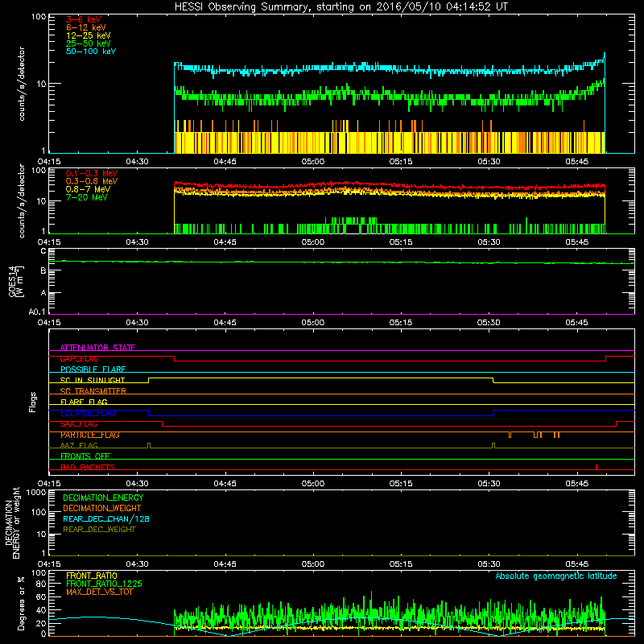Select the GAP_FLAG label
The width and height of the screenshot is (644, 644).
[79, 358]
